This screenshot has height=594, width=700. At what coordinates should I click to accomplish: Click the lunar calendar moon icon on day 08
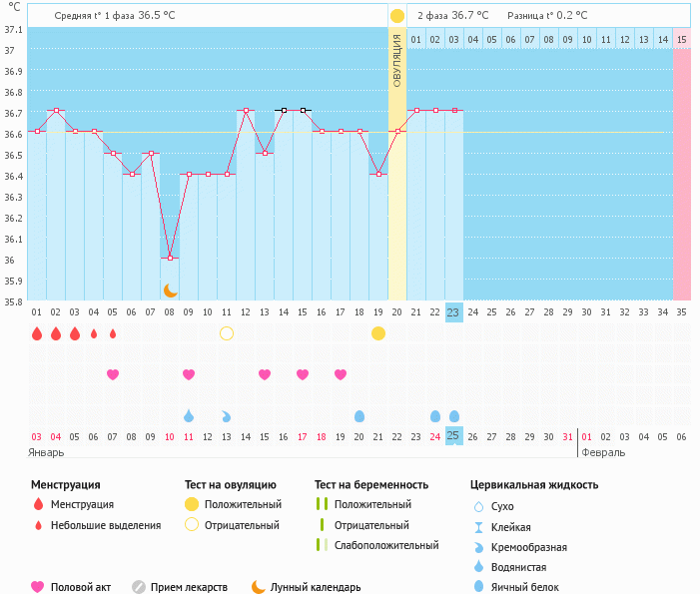[x=171, y=291]
